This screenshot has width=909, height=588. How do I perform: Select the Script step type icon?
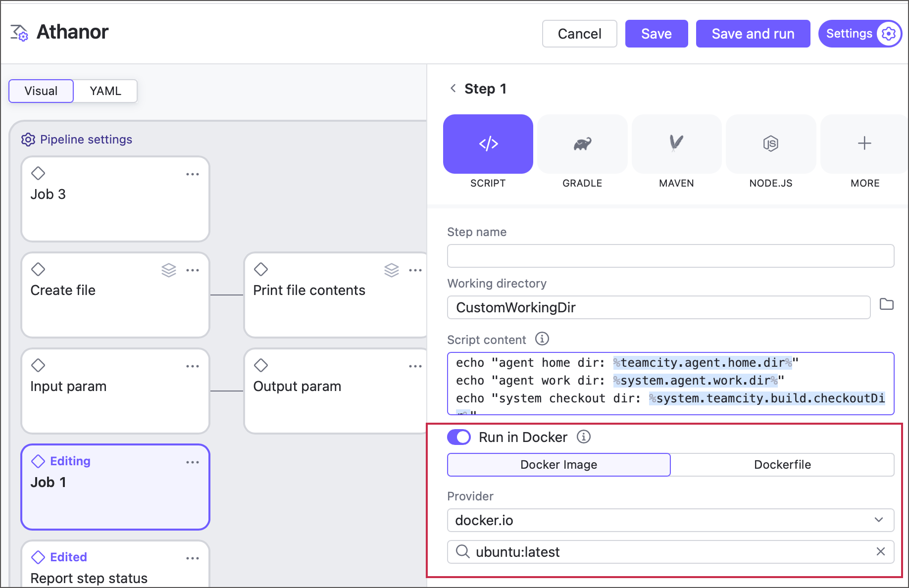point(488,144)
